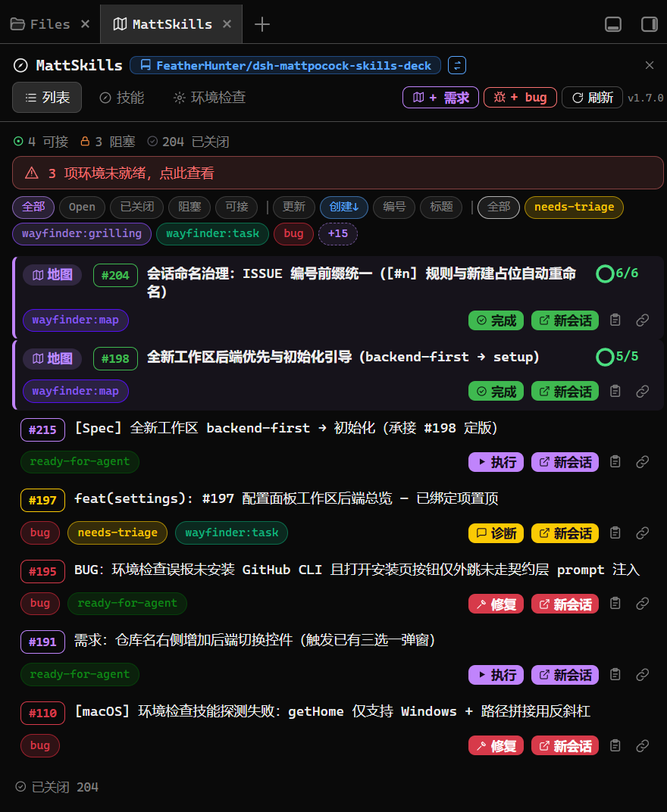Image resolution: width=667 pixels, height=812 pixels.
Task: Click clipboard icon in the #198 row
Action: [x=615, y=391]
